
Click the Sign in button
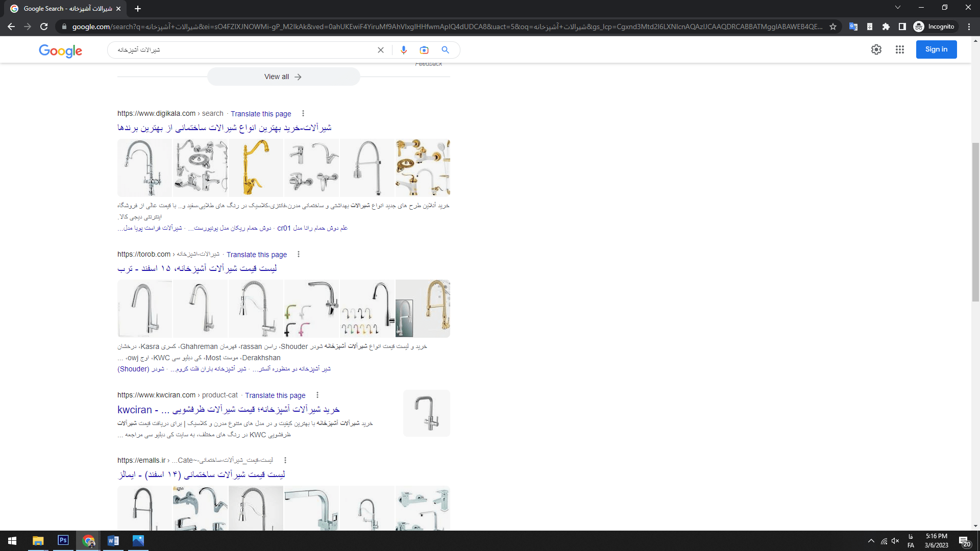click(936, 49)
